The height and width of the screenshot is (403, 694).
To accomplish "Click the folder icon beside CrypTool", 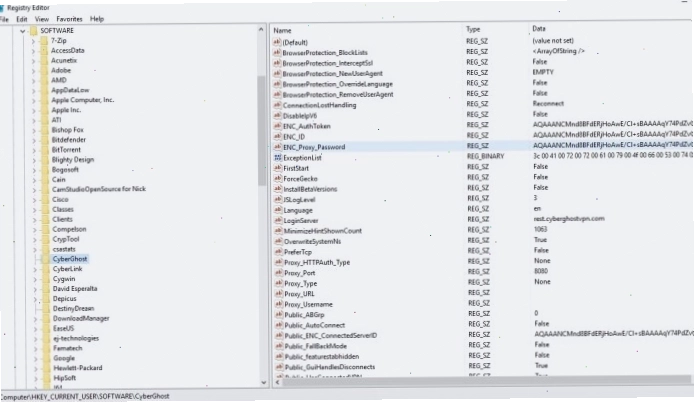I will [x=46, y=239].
